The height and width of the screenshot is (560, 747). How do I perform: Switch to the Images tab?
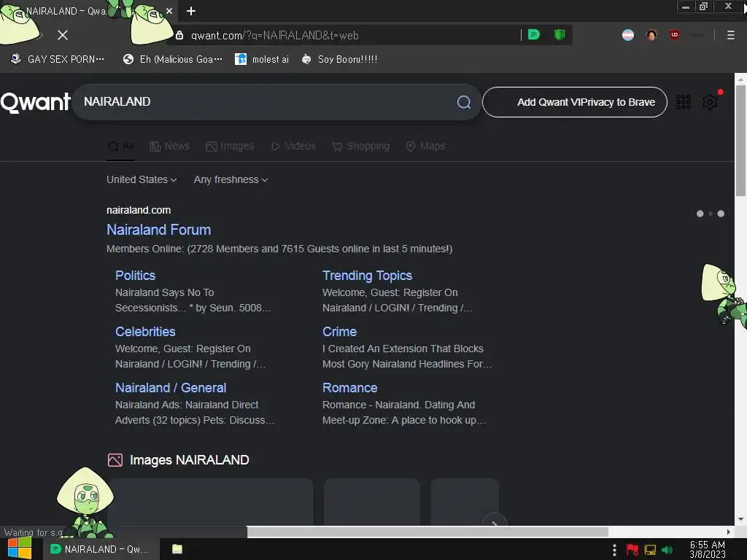click(230, 146)
